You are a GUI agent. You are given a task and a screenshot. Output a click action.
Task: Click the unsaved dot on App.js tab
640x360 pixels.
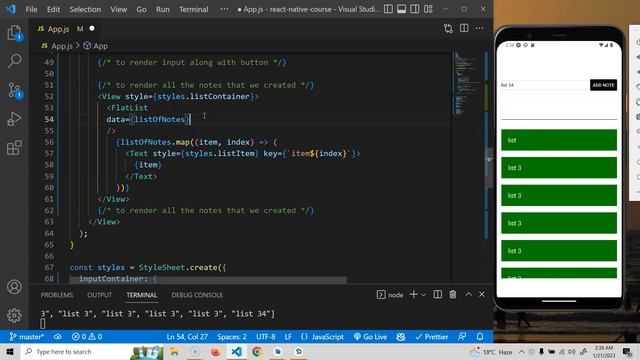coord(92,29)
